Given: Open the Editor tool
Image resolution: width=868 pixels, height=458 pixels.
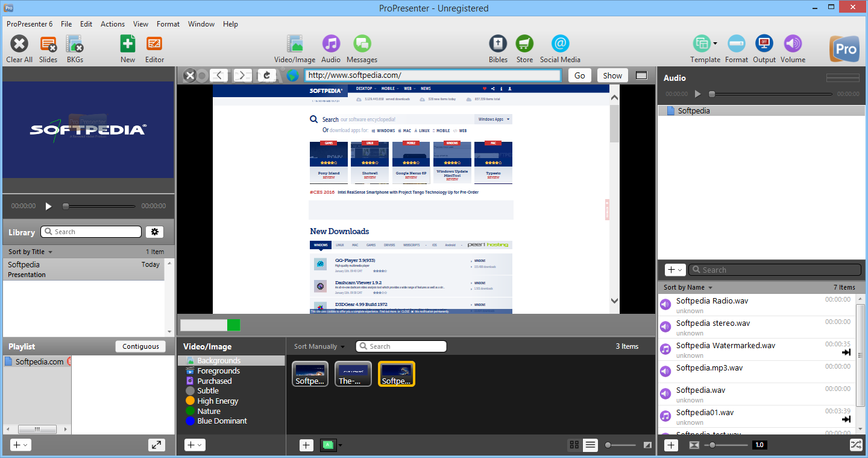Looking at the screenshot, I should [154, 44].
